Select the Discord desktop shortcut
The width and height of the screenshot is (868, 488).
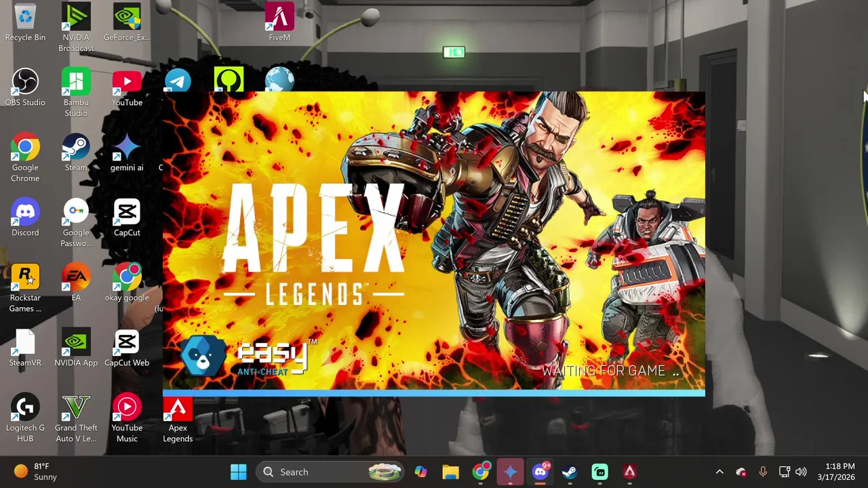(x=25, y=218)
